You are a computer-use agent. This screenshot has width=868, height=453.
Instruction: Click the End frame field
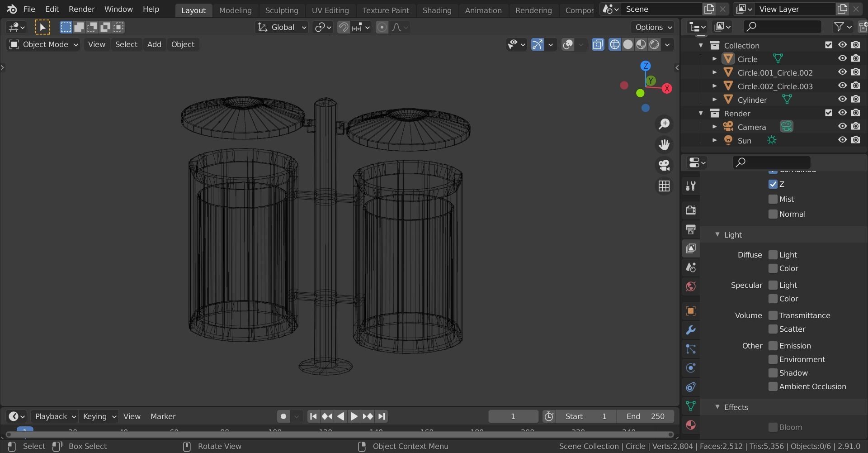(x=645, y=416)
